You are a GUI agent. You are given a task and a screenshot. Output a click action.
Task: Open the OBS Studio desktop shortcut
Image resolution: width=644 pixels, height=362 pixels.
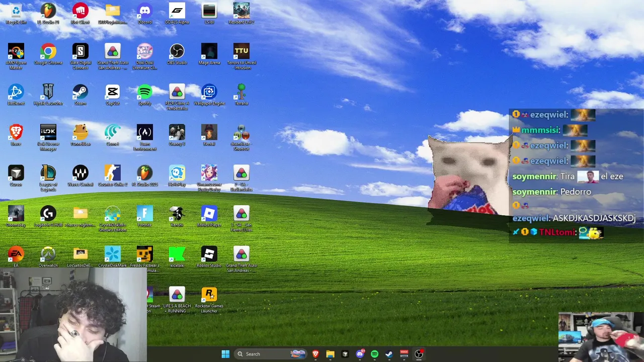177,54
